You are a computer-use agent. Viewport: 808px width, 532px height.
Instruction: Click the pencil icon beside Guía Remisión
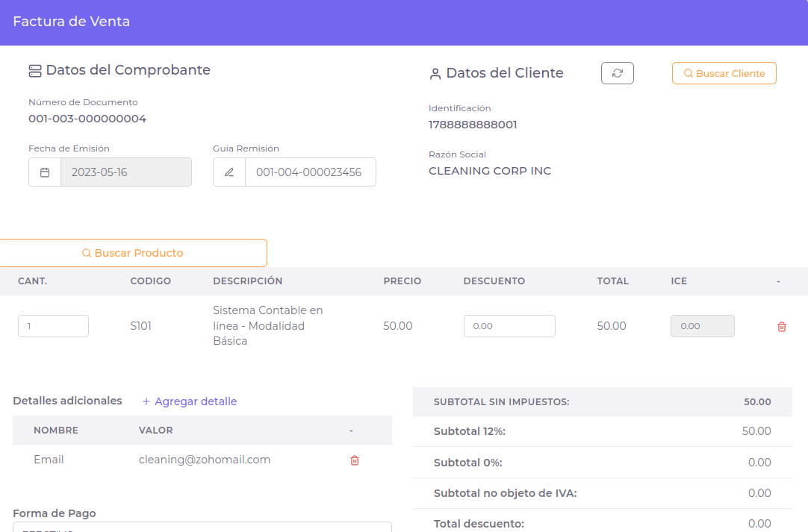click(x=229, y=172)
